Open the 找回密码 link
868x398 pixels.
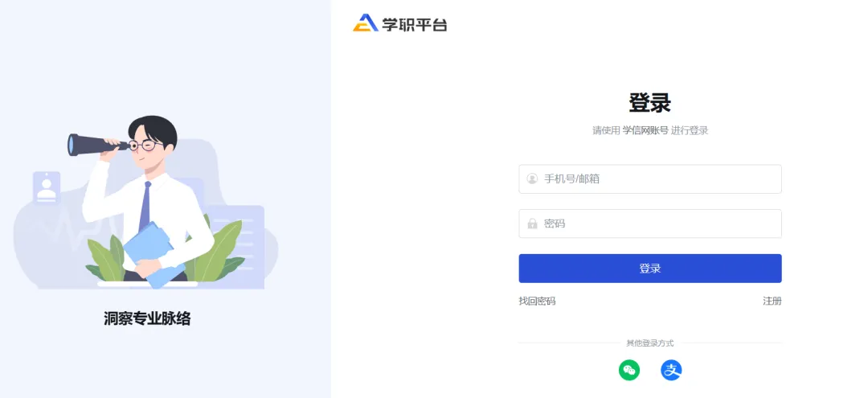[537, 301]
